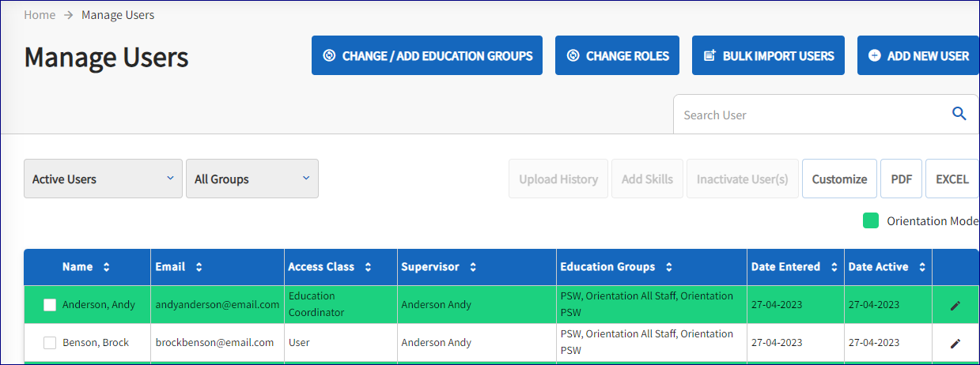Click Education Groups cell in Anderson, Andy's row

pyautogui.click(x=652, y=304)
